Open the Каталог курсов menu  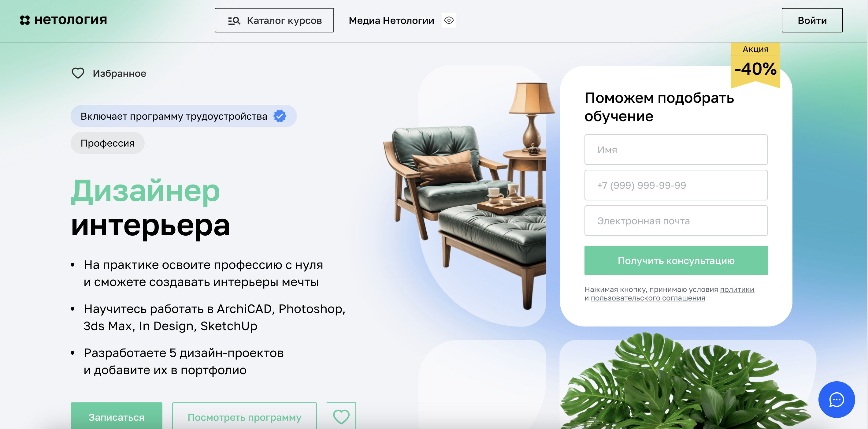click(x=274, y=20)
